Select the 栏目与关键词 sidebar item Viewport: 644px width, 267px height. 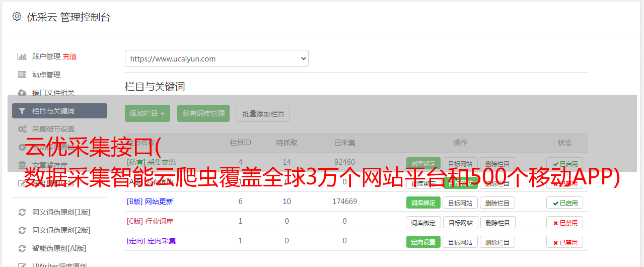pos(59,111)
